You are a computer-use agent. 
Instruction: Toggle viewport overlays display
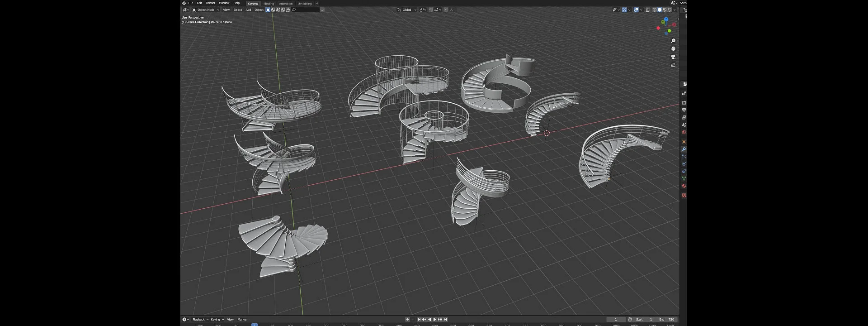point(636,10)
